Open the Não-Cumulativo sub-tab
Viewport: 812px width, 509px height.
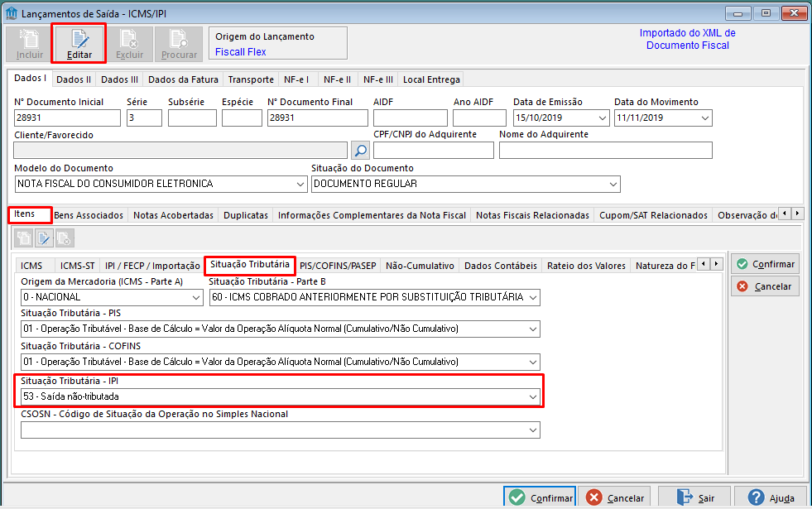pos(420,266)
